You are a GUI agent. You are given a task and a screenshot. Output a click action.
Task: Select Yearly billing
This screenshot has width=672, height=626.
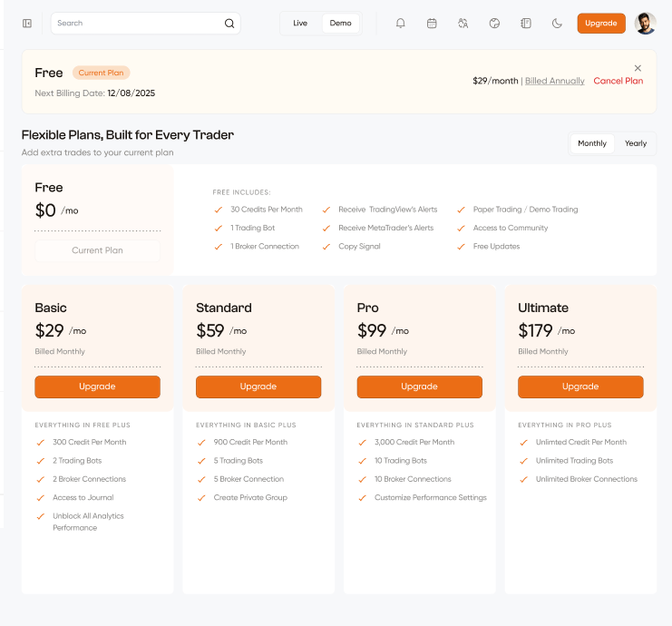pyautogui.click(x=635, y=143)
